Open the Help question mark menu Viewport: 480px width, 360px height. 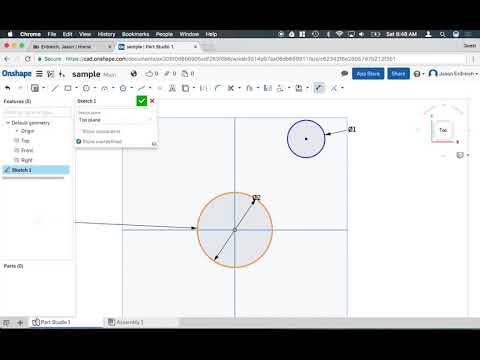click(x=419, y=74)
